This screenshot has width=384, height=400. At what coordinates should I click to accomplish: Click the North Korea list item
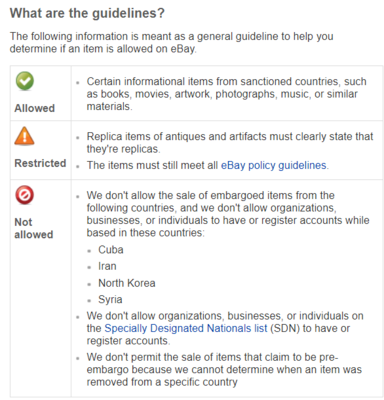pos(127,283)
